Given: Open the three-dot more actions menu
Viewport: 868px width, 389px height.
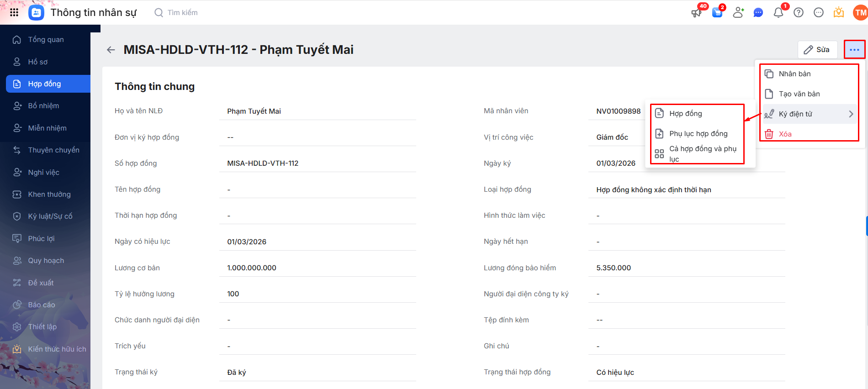Looking at the screenshot, I should (x=854, y=50).
